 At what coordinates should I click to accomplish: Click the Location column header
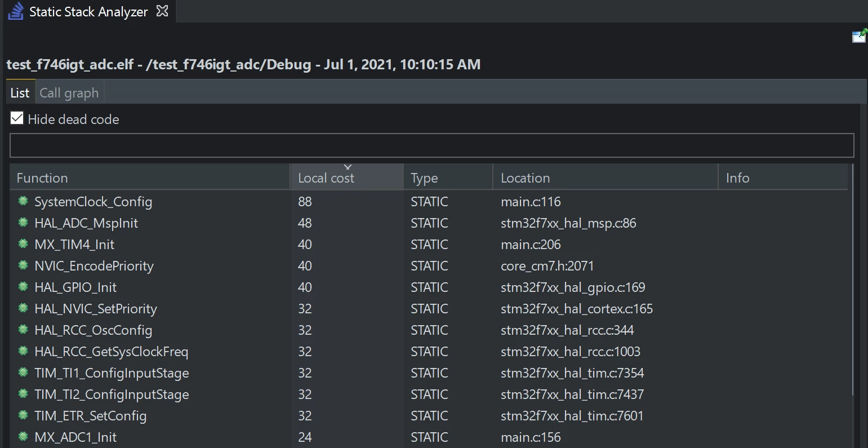606,178
